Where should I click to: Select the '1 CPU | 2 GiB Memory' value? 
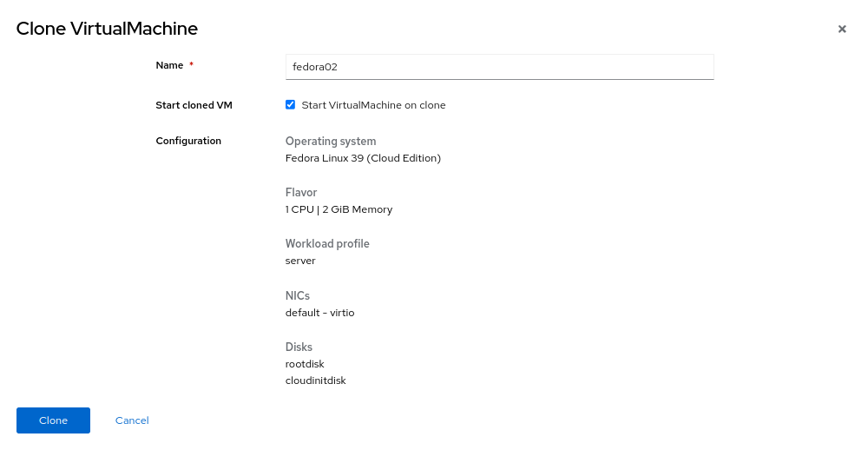[339, 209]
